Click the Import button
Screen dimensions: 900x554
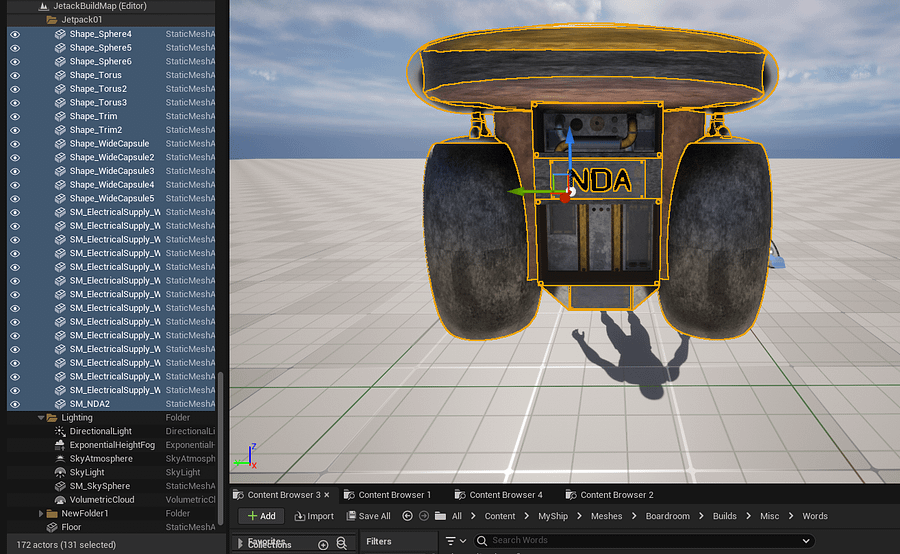(313, 516)
